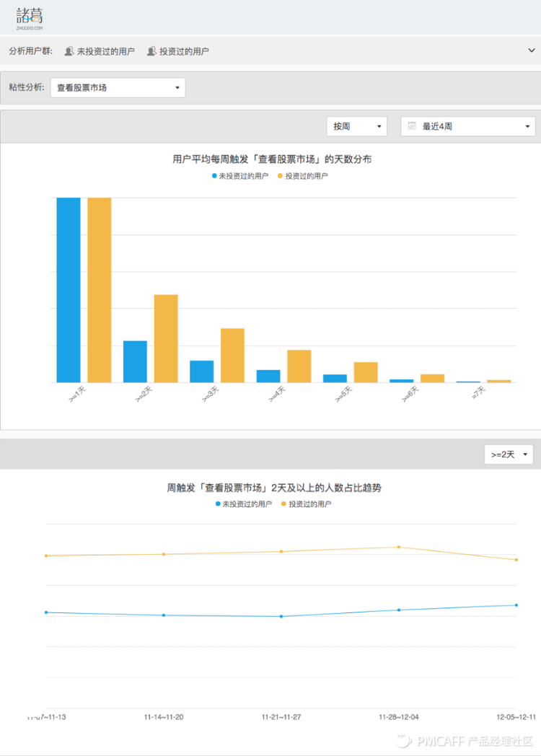Click the blue >=1天 bar
541x756 pixels.
point(69,290)
